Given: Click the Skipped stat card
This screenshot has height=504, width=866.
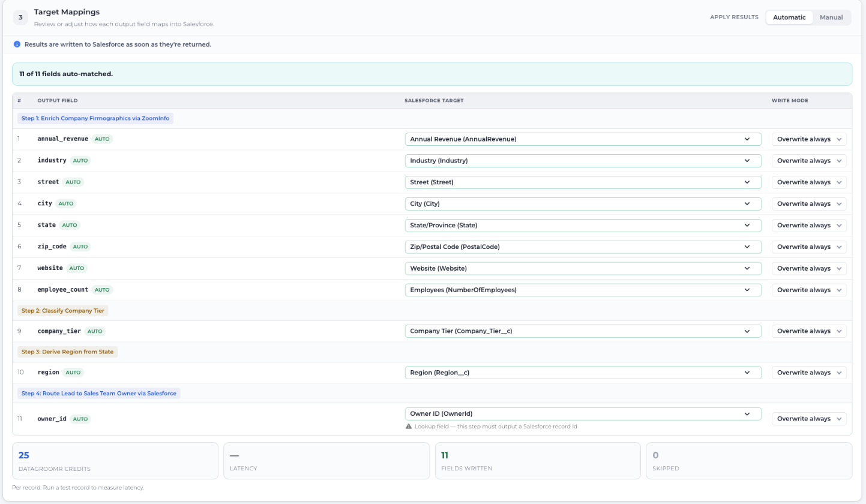Looking at the screenshot, I should (749, 461).
